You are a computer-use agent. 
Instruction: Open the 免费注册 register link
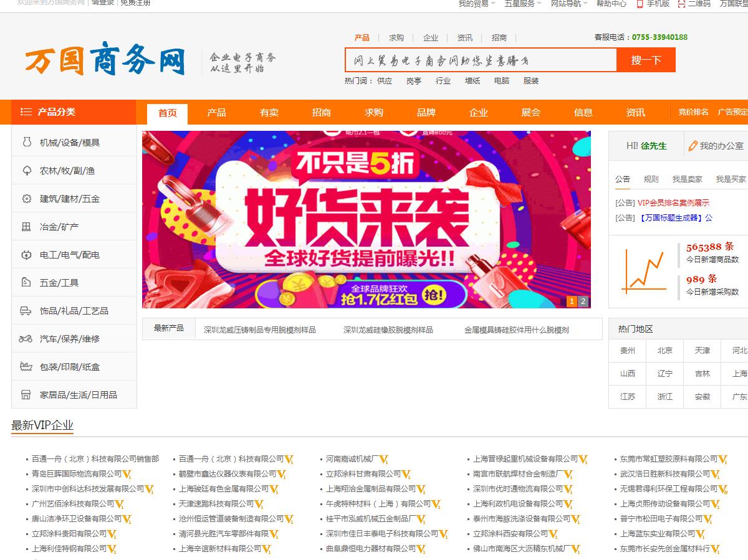(x=135, y=3)
